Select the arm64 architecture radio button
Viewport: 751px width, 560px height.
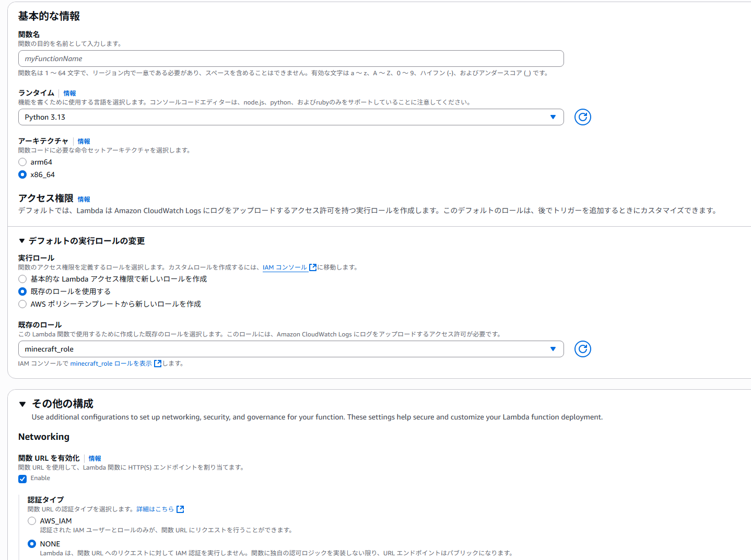pos(22,162)
